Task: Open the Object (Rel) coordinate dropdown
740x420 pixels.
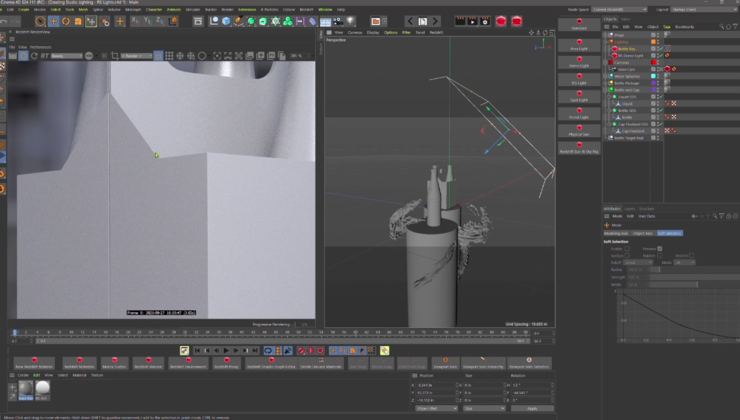Action: tap(436, 408)
